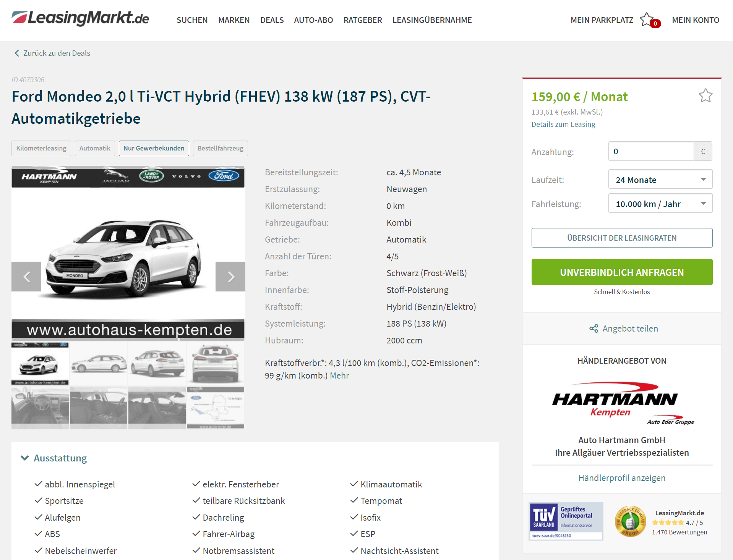This screenshot has height=560, width=733.
Task: Click the Ford Mondeo offer title
Action: pyautogui.click(x=221, y=107)
